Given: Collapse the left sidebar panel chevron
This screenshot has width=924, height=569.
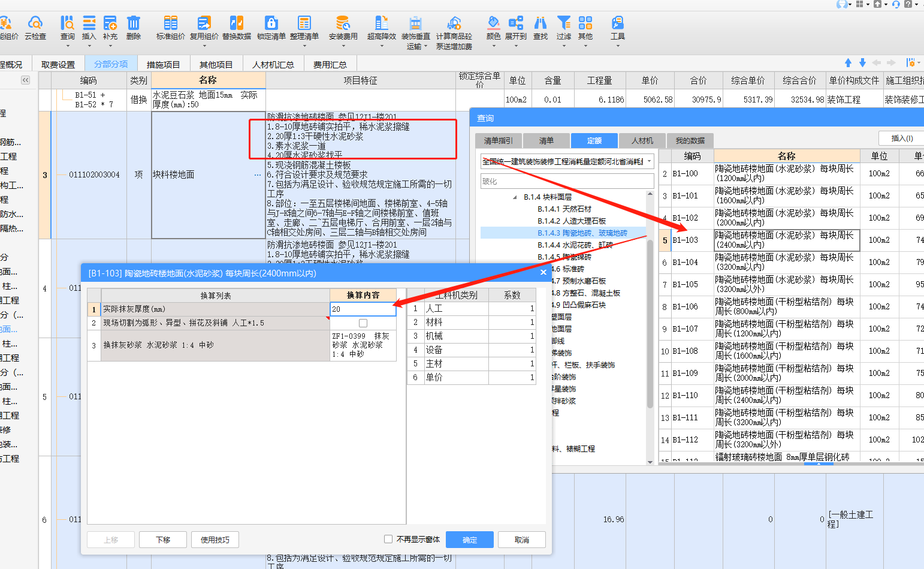Looking at the screenshot, I should coord(25,80).
